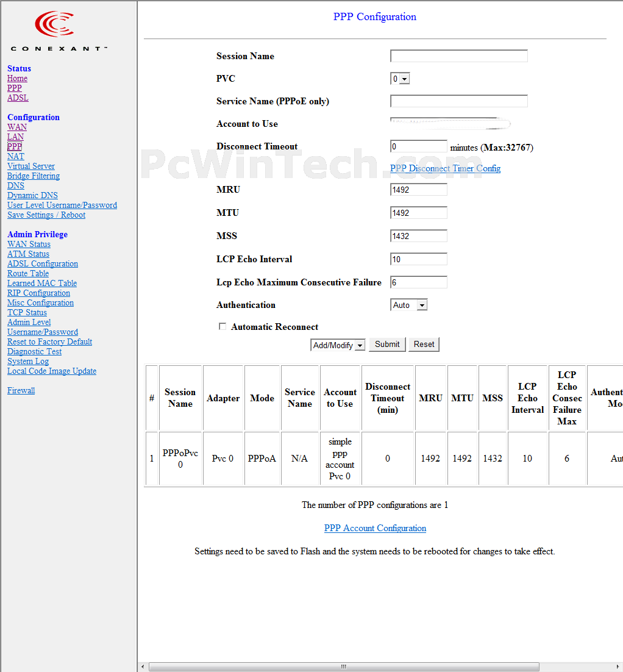Screen dimensions: 623x672
Task: Click the PPPoPvc 0 session name cell
Action: coord(180,459)
